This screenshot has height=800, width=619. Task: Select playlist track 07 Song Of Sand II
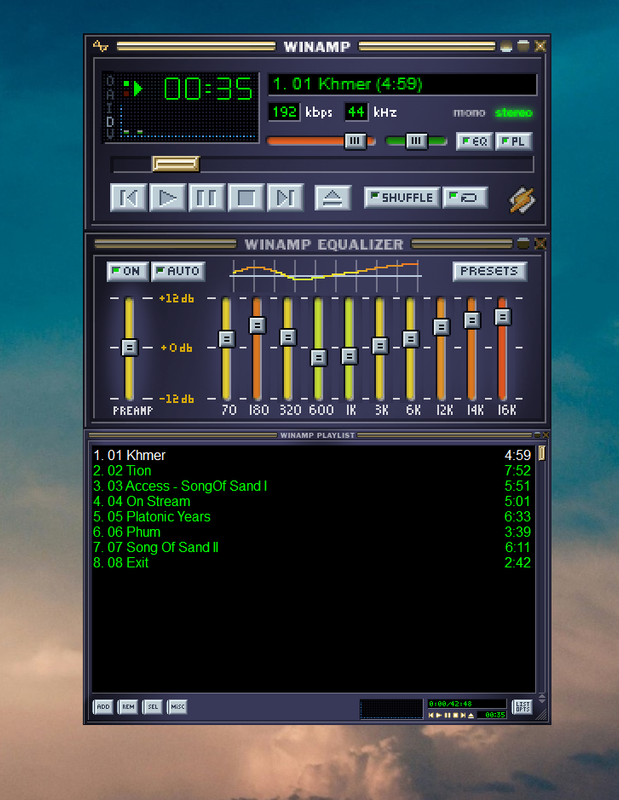point(312,547)
